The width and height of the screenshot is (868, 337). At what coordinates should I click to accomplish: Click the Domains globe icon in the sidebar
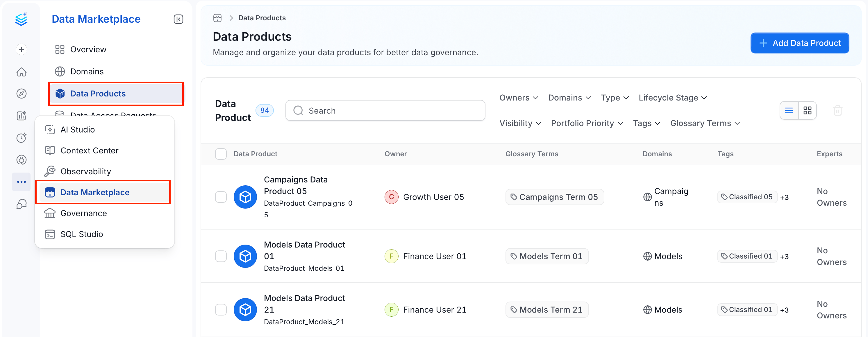coord(60,71)
